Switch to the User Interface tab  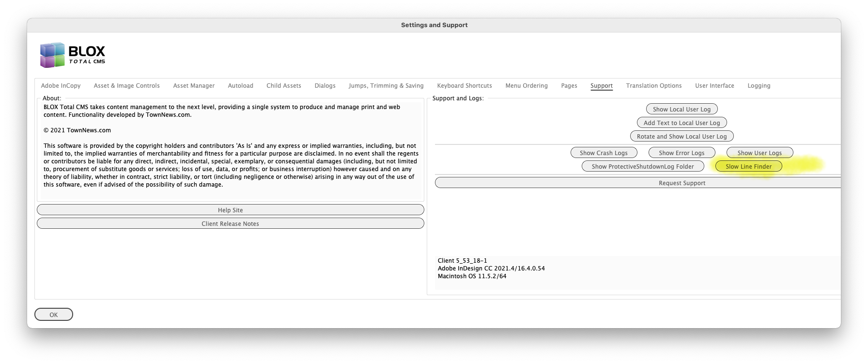coord(714,86)
